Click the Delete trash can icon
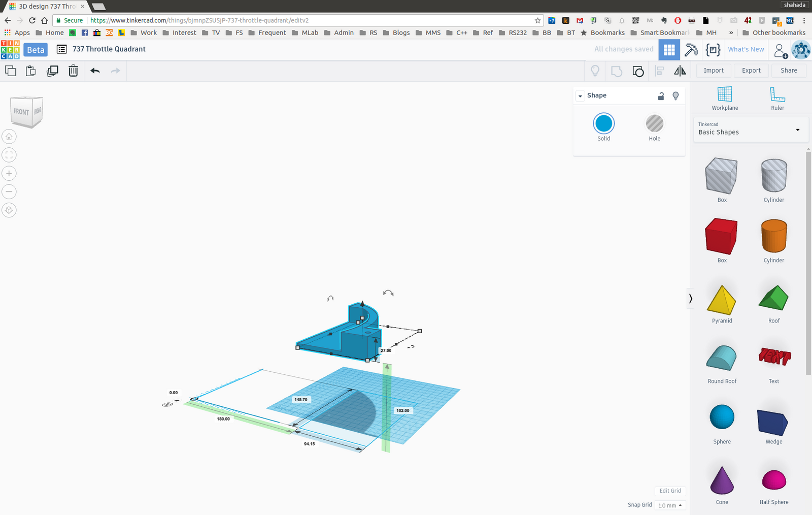This screenshot has height=515, width=812. (73, 71)
